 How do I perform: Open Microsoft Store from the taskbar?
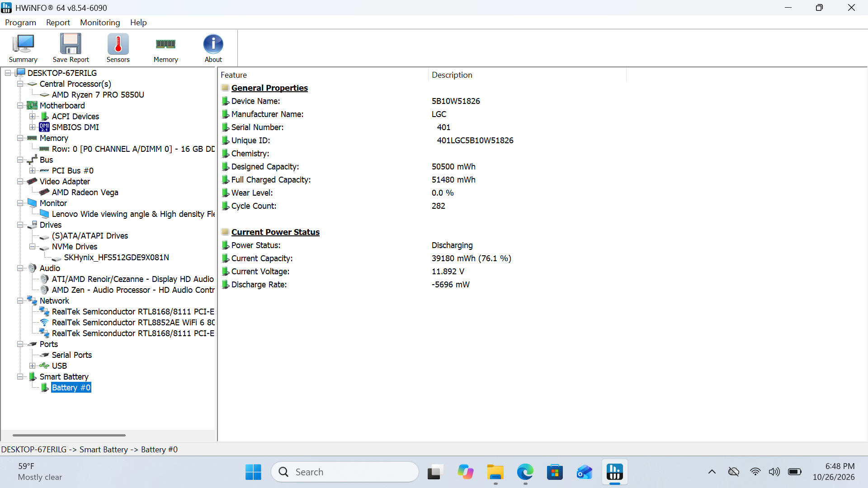coord(555,472)
